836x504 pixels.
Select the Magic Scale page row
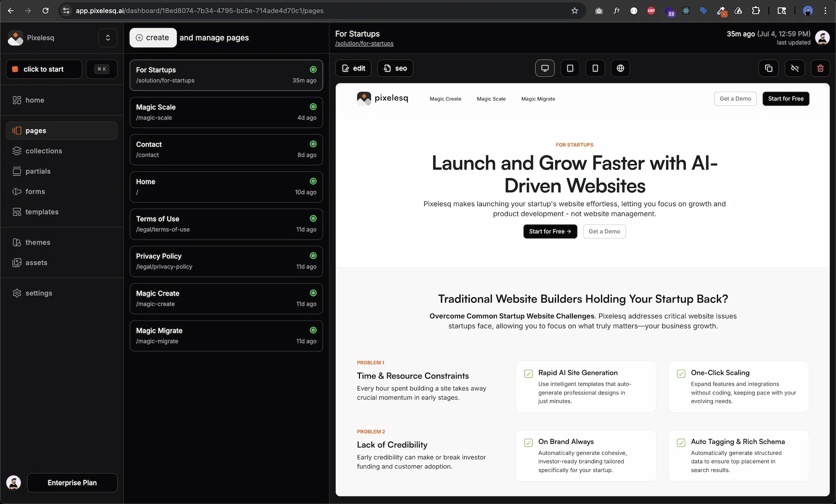226,112
